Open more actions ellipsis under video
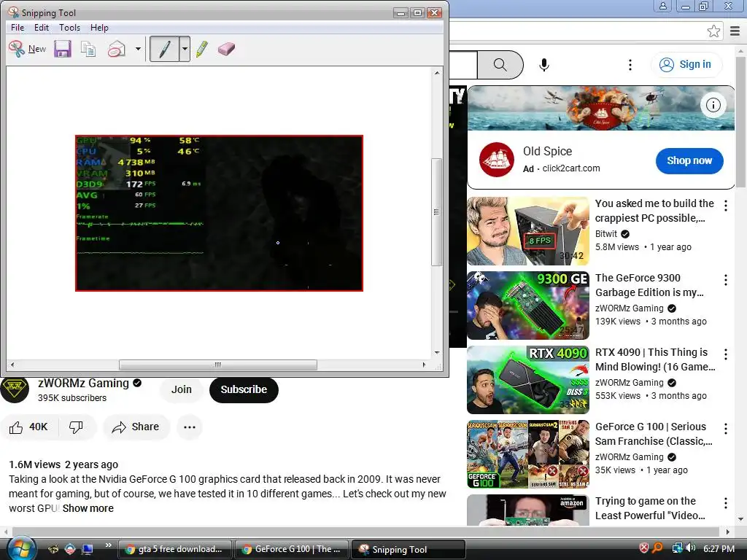The image size is (747, 560). tap(190, 427)
